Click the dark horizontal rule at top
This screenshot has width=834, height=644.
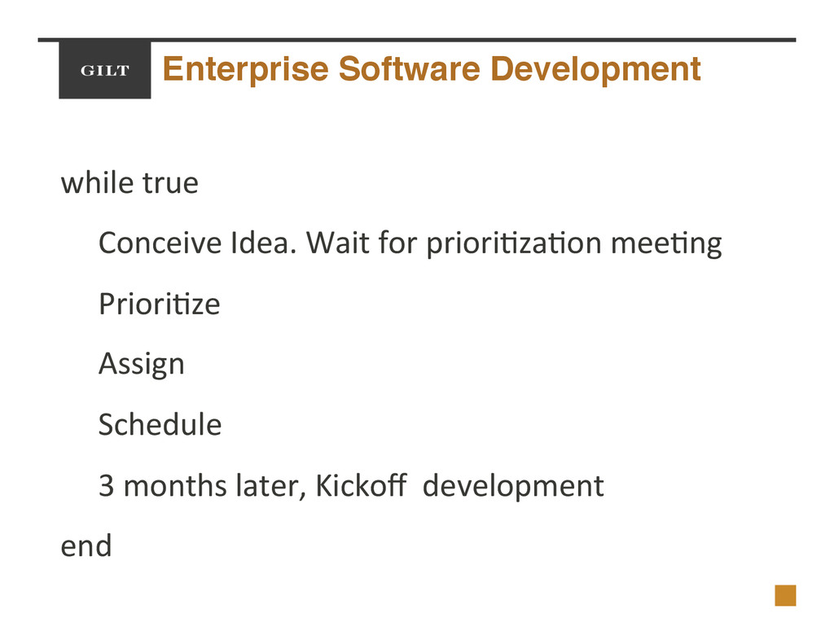416,40
